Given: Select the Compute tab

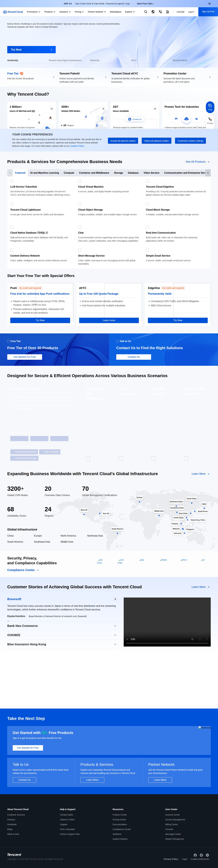Looking at the screenshot, I should click(x=69, y=173).
